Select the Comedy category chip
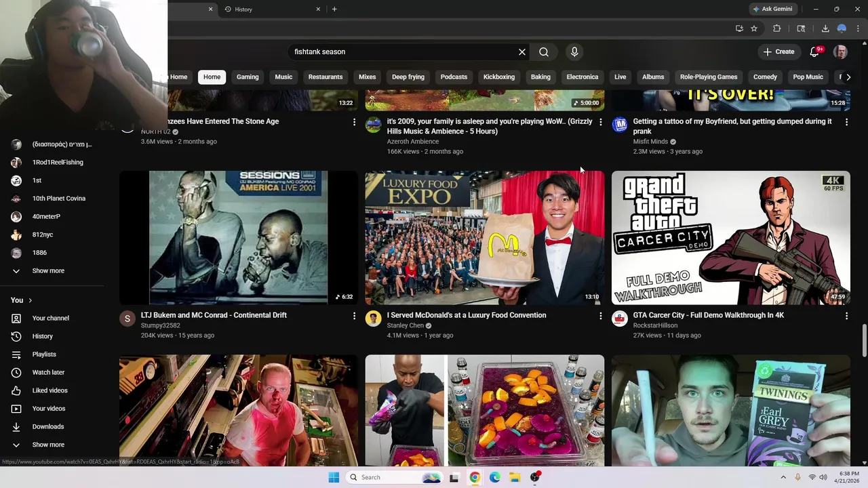This screenshot has width=868, height=488. click(x=765, y=77)
